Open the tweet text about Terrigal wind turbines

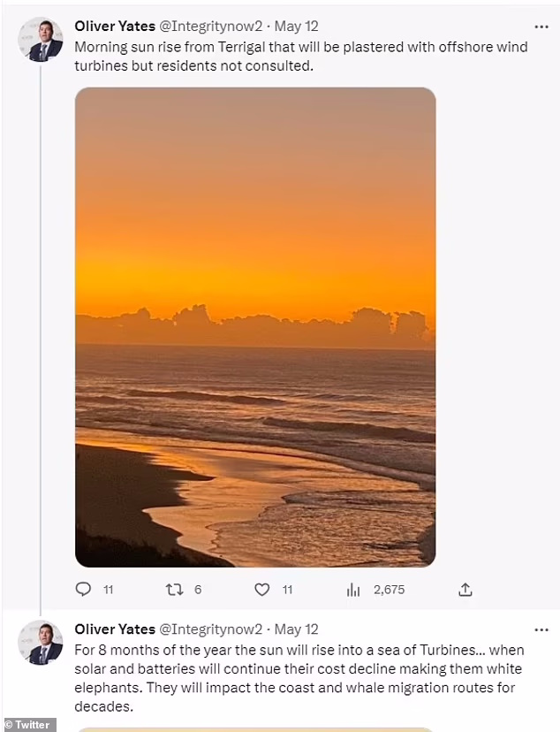pyautogui.click(x=300, y=55)
